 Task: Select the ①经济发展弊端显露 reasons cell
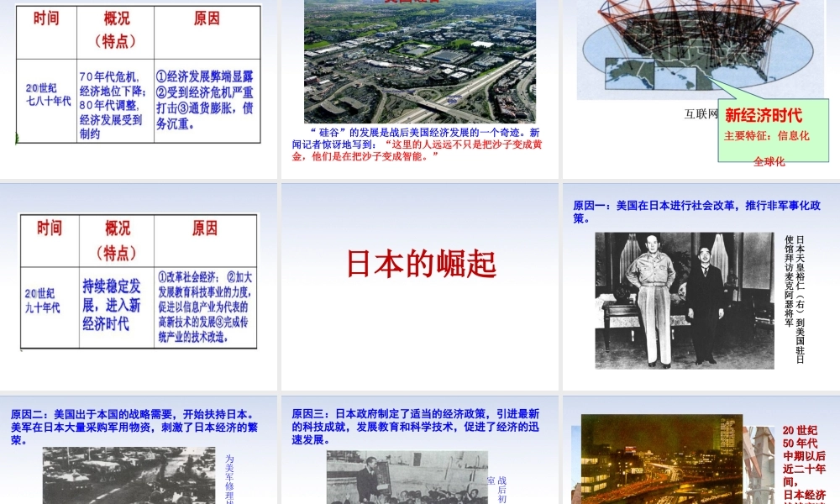206,99
